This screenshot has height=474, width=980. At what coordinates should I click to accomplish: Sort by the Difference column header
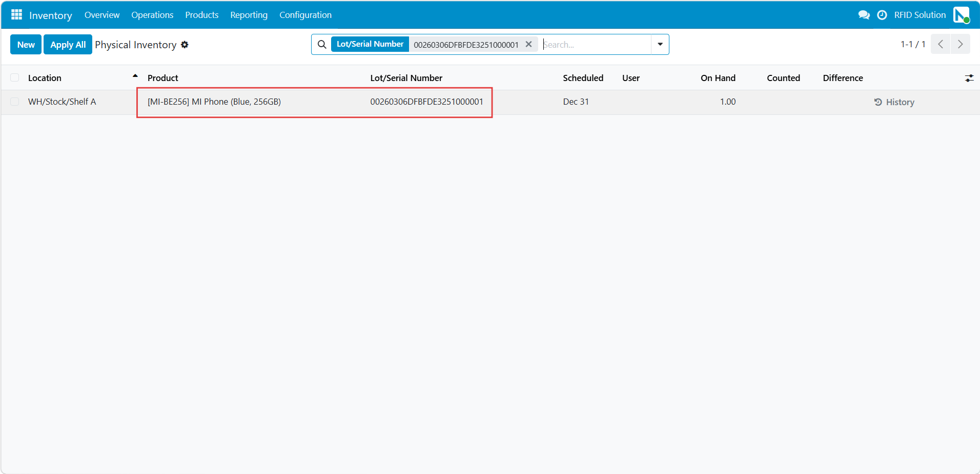843,78
